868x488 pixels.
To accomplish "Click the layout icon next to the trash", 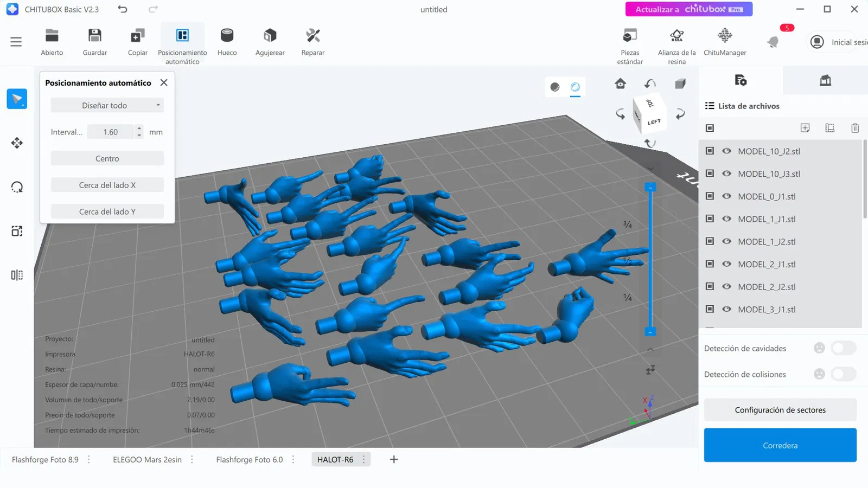I will [x=830, y=128].
